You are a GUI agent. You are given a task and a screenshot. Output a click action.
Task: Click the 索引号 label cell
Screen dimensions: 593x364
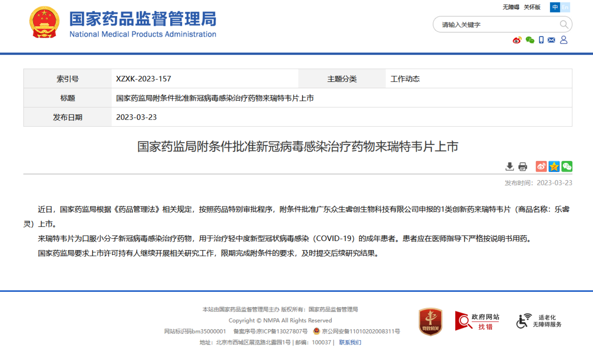68,79
